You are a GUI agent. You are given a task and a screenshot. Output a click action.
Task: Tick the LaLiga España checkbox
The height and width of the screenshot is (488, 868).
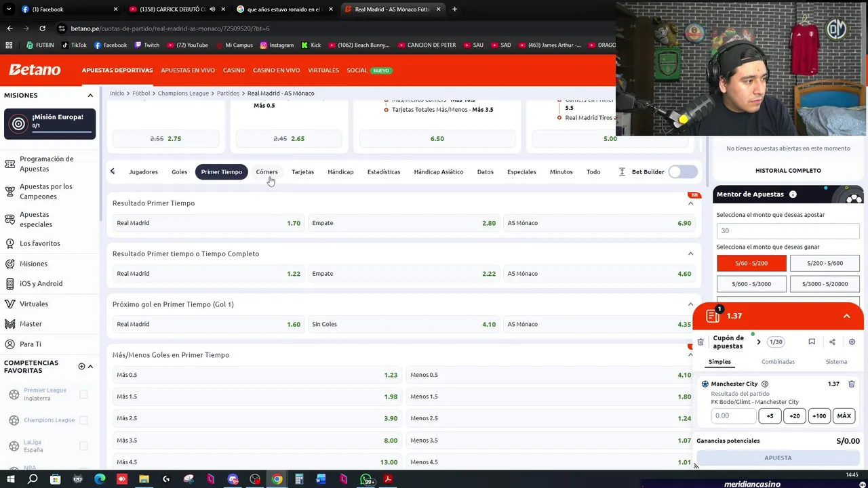pyautogui.click(x=83, y=446)
